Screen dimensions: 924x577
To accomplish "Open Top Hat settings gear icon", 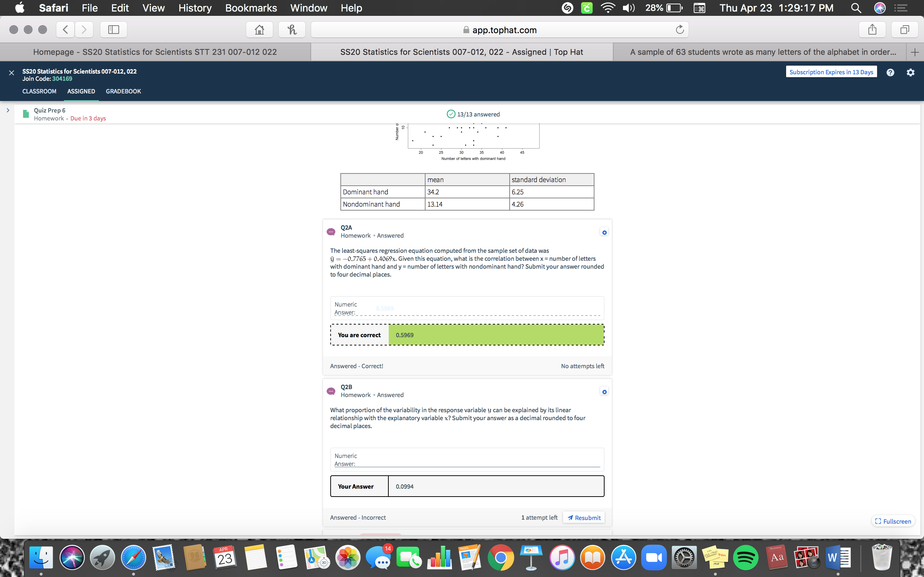I will coord(910,72).
